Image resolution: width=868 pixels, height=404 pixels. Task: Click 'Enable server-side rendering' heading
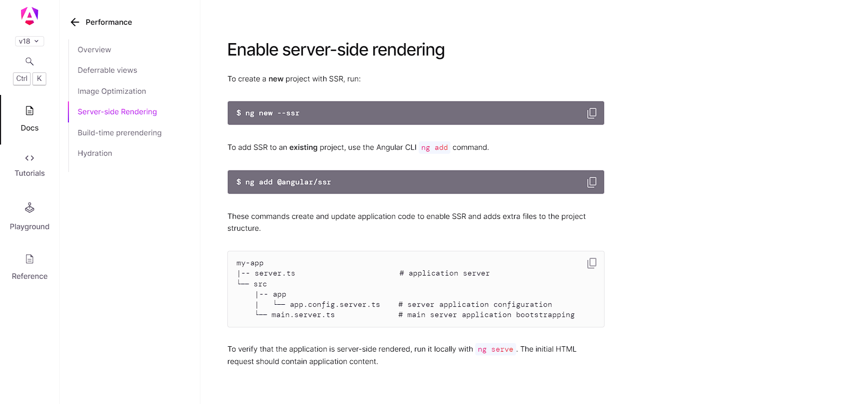(x=336, y=50)
